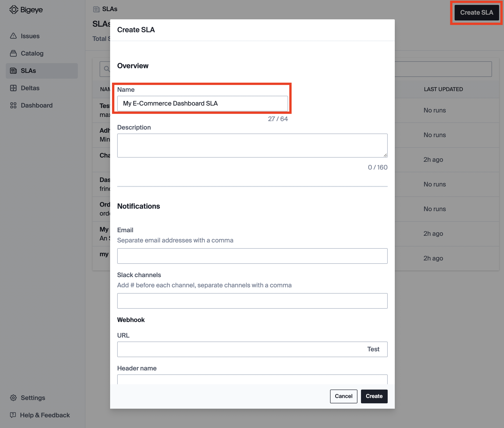Click the Dashboard grid icon

pyautogui.click(x=13, y=105)
